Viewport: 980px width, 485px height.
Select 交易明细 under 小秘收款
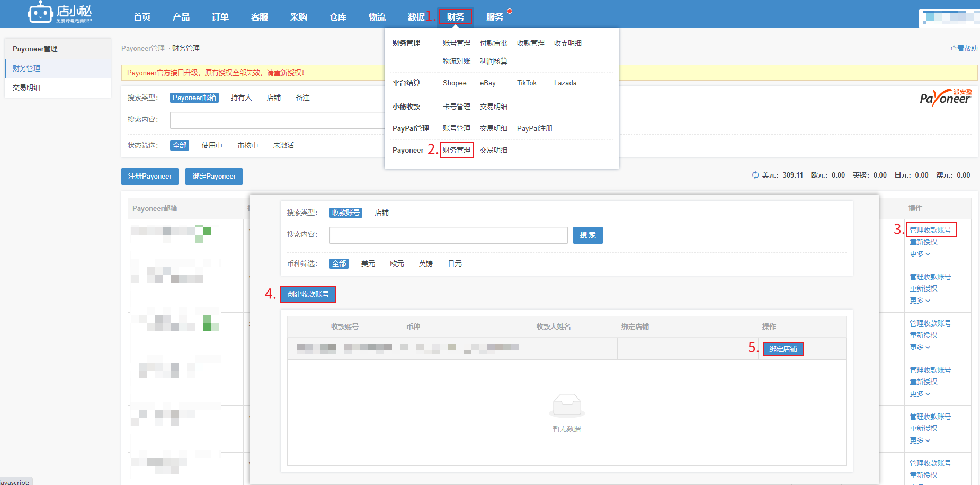(x=494, y=107)
